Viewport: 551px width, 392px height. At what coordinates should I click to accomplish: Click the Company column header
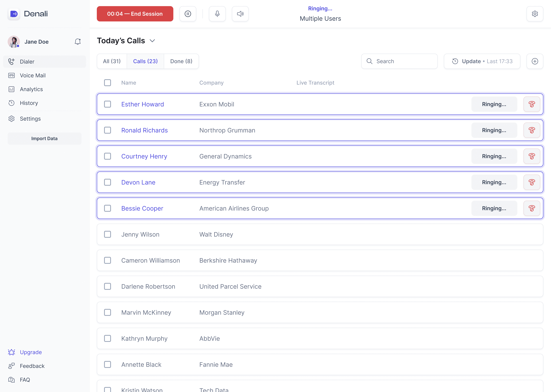click(x=211, y=83)
